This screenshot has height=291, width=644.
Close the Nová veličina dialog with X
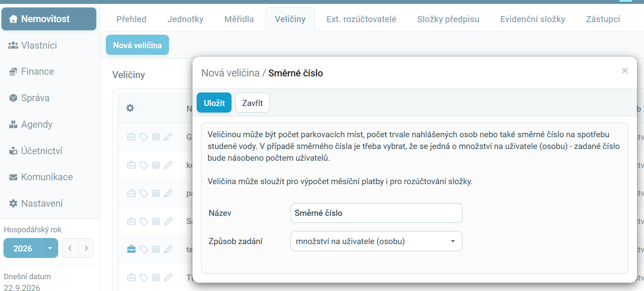coord(625,70)
